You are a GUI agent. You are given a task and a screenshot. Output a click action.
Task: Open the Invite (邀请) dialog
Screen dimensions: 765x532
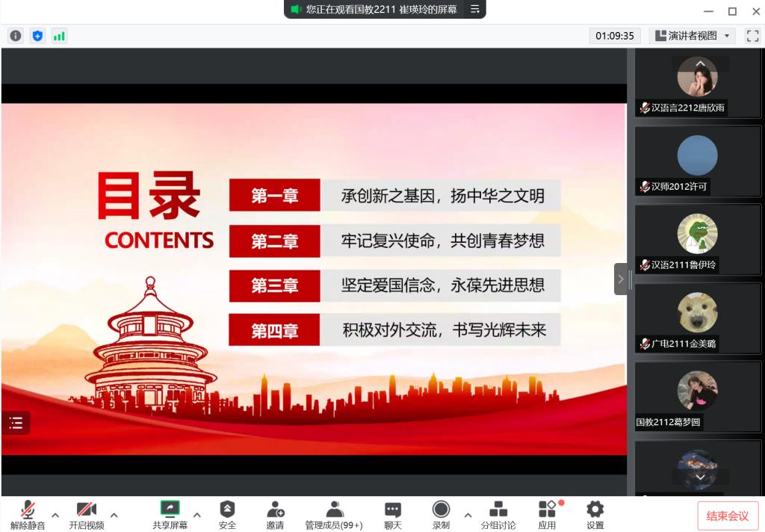pyautogui.click(x=275, y=515)
